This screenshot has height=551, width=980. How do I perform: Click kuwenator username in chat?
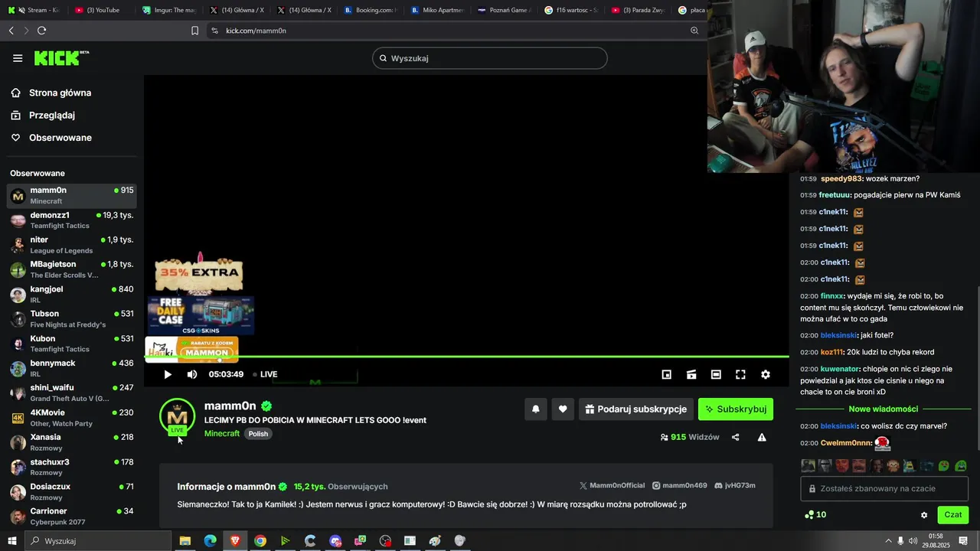(x=840, y=369)
